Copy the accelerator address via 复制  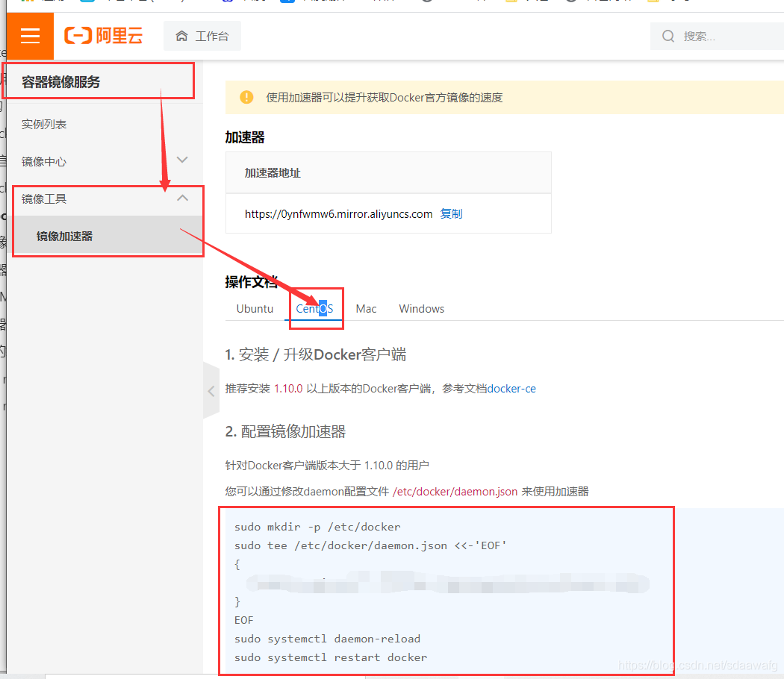coord(451,214)
